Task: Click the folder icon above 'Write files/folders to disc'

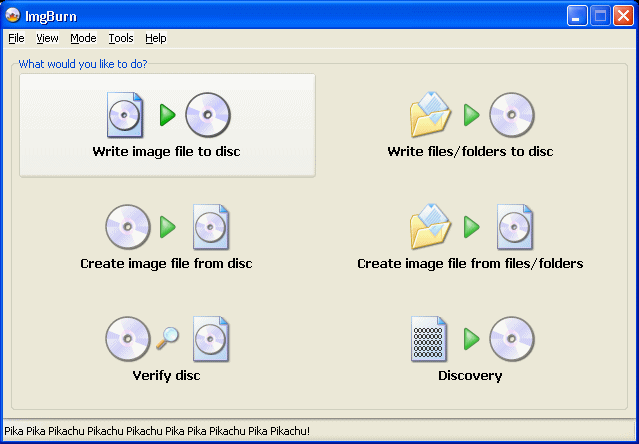Action: 430,114
